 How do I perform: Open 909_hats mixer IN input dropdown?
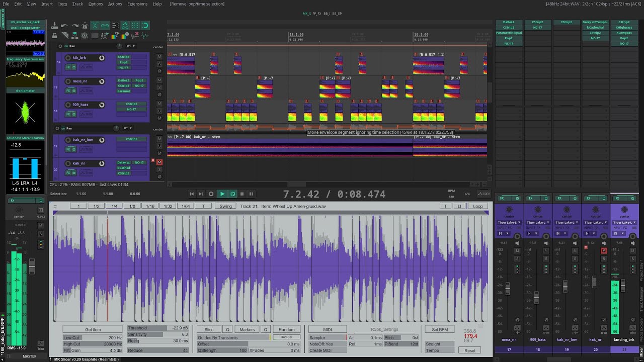pos(532,233)
